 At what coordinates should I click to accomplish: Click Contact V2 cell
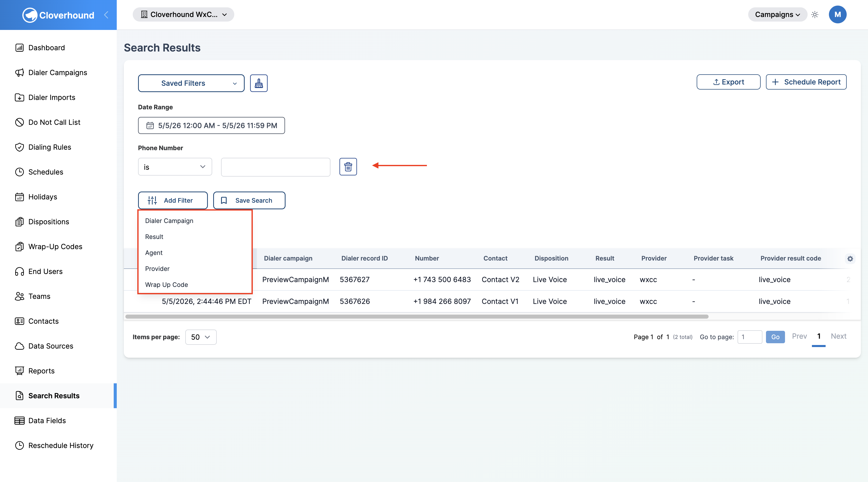tap(500, 280)
